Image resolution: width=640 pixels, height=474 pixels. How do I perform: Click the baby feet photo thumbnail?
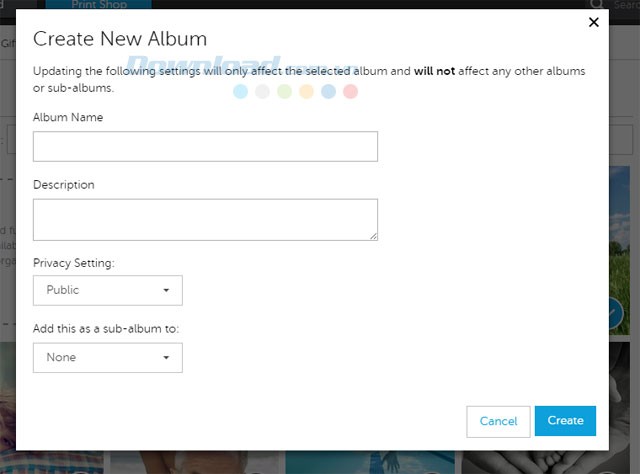624,462
